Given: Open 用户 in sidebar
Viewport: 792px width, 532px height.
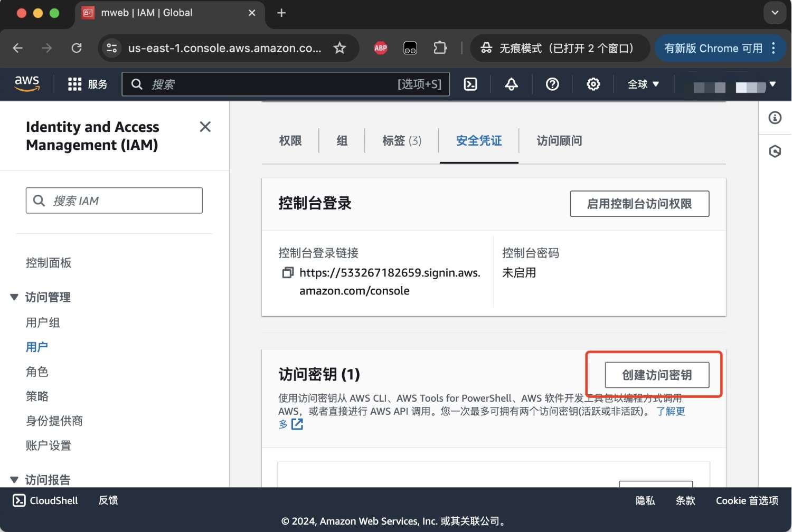Looking at the screenshot, I should point(37,347).
